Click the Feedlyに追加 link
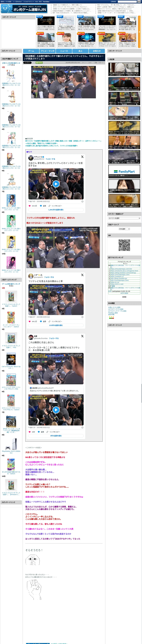Image resolution: width=142 pixels, height=644 pixels. pos(113,313)
